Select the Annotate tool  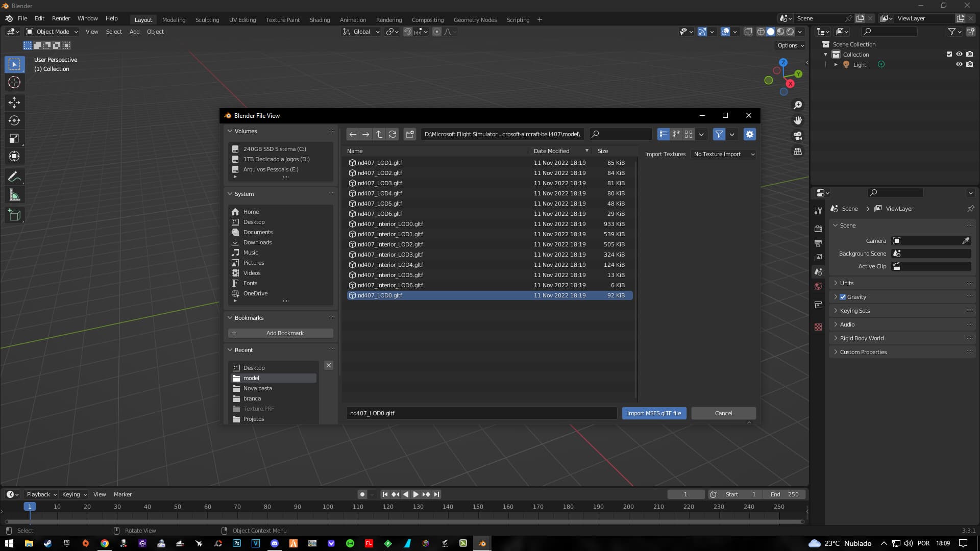pos(14,176)
